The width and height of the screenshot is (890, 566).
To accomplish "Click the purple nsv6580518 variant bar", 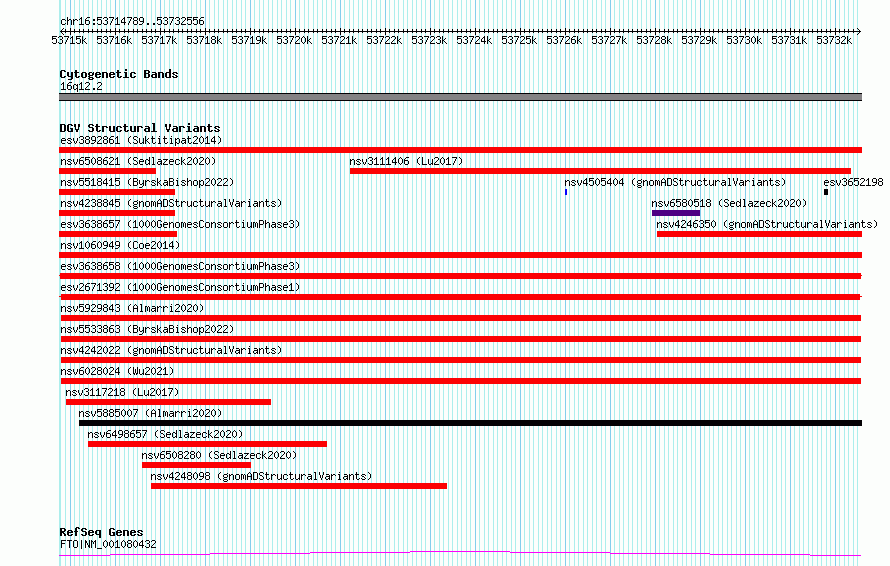I will click(676, 213).
